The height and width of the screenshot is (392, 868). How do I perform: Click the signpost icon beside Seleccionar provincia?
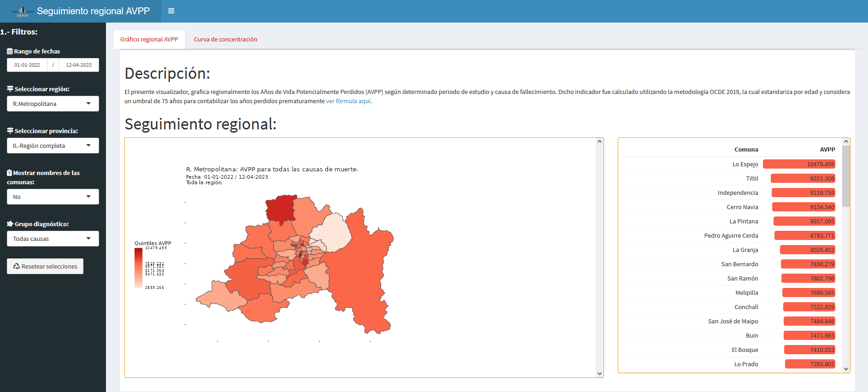click(10, 131)
